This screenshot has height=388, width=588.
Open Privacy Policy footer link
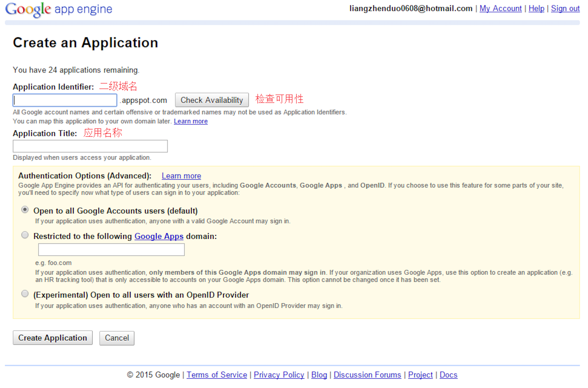(279, 375)
